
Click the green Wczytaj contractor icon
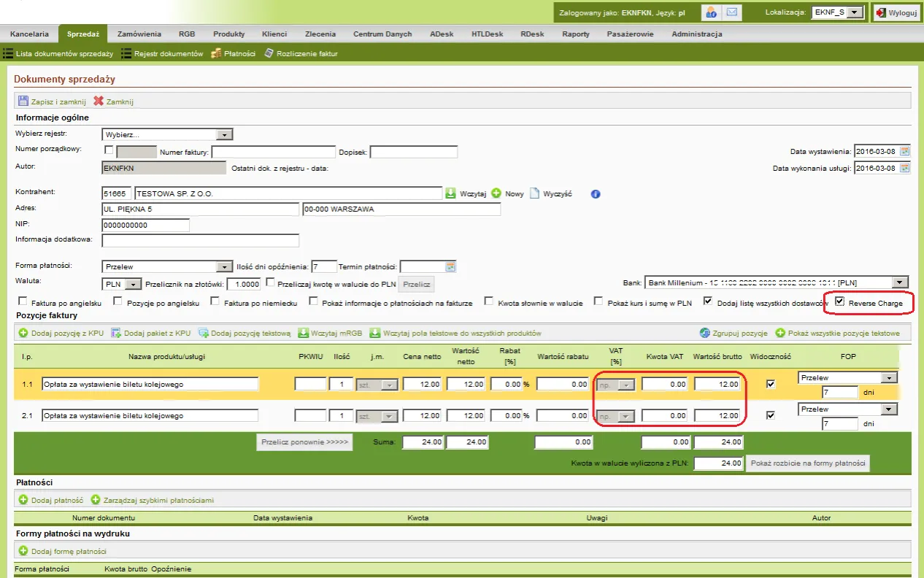click(x=451, y=193)
